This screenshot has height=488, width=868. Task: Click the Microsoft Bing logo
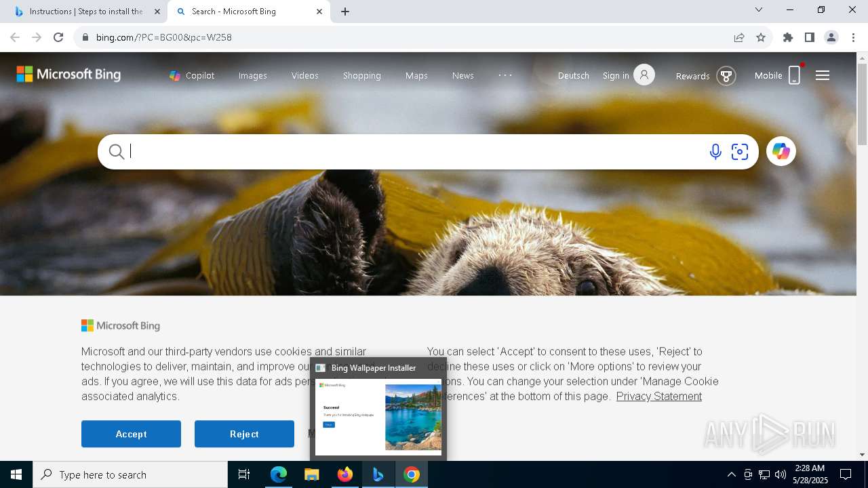pos(68,75)
